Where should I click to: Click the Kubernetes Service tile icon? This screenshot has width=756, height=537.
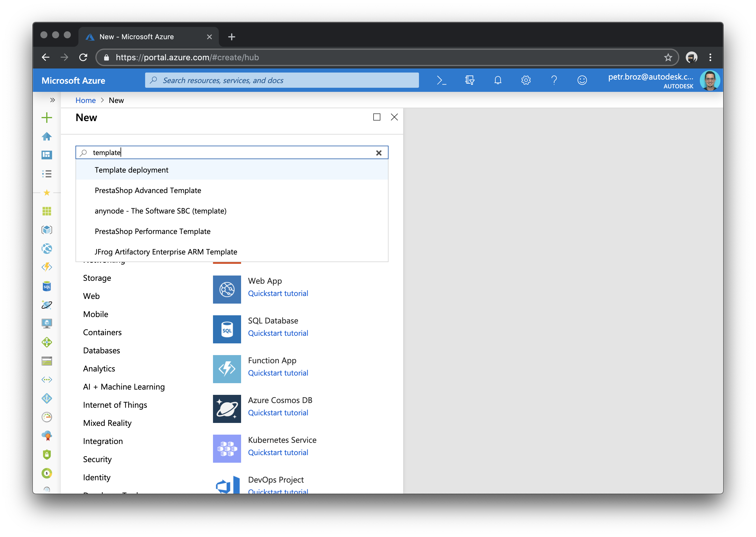(x=227, y=449)
